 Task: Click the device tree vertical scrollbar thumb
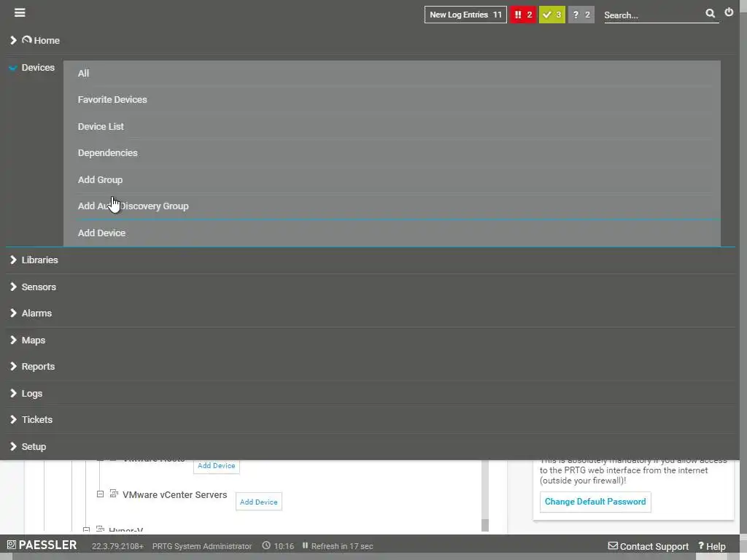pos(485,525)
